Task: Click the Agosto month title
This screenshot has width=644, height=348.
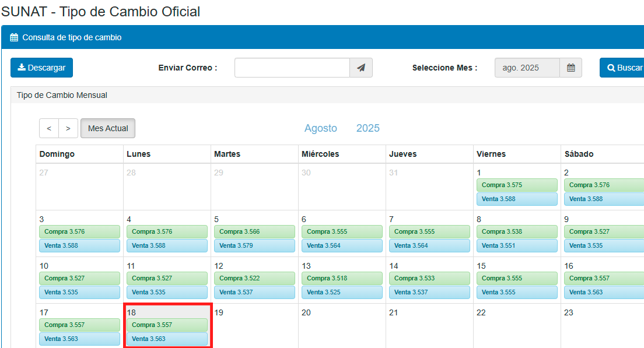Action: click(x=321, y=128)
